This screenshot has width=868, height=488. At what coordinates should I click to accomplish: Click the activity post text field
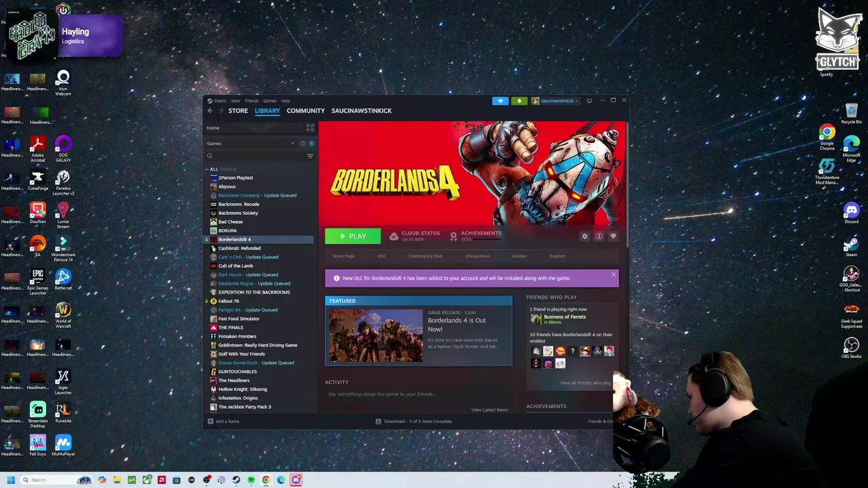tap(419, 394)
